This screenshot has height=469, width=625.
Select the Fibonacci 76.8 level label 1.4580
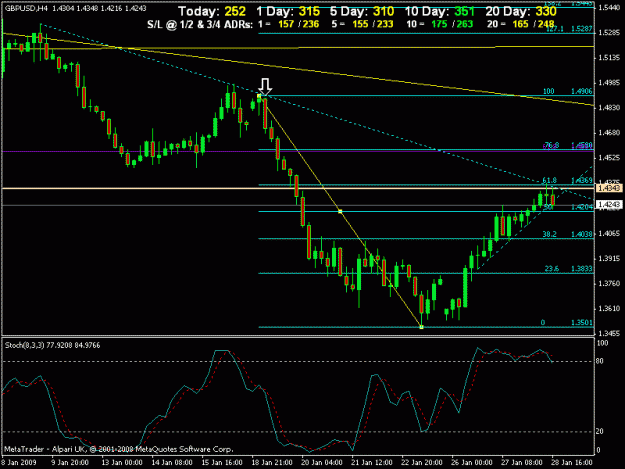pos(582,145)
